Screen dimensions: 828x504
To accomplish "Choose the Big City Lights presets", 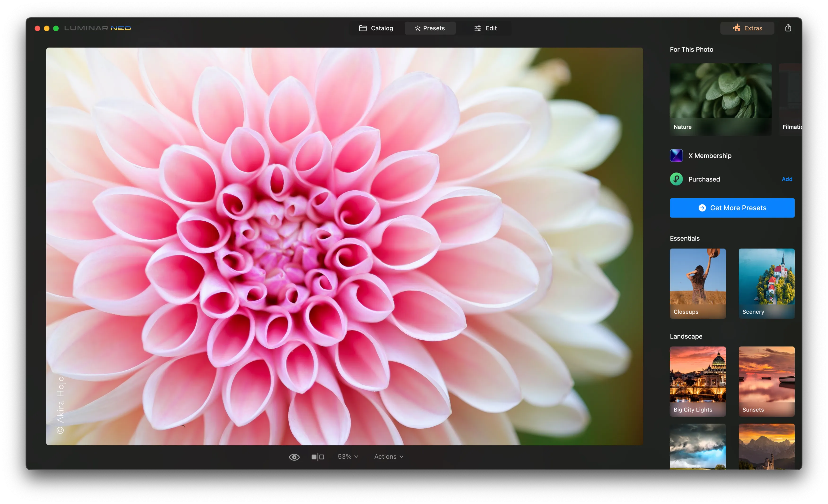I will (x=698, y=381).
